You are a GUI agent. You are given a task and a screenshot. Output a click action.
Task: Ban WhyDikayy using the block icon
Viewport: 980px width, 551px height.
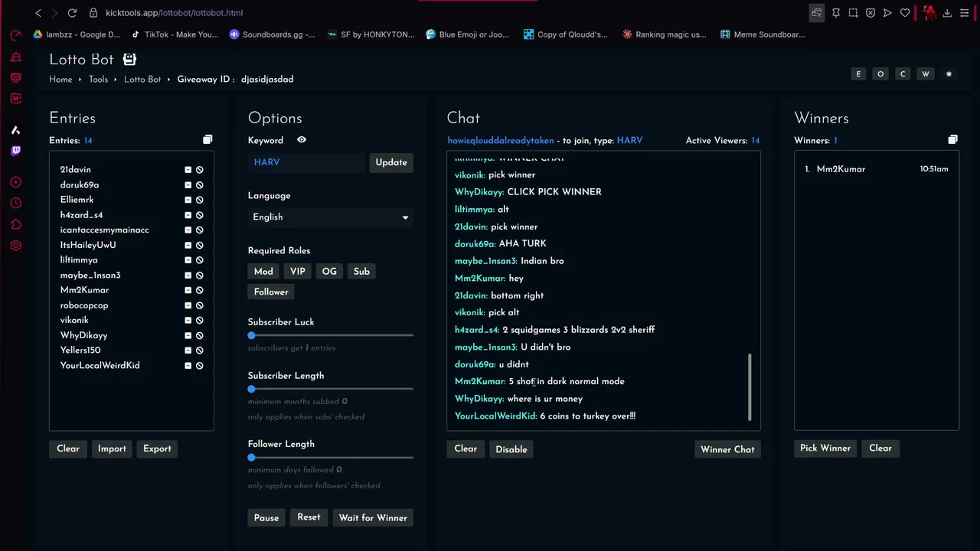click(199, 335)
